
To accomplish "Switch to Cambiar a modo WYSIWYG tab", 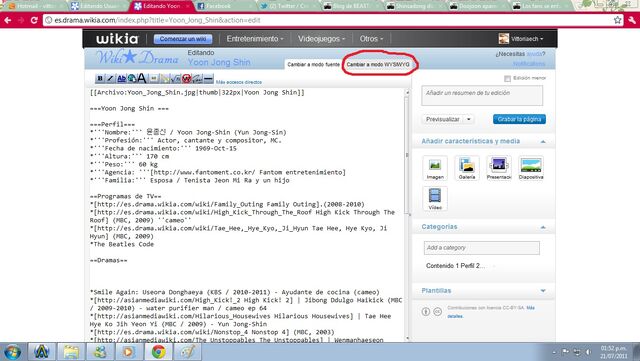I will (x=378, y=65).
